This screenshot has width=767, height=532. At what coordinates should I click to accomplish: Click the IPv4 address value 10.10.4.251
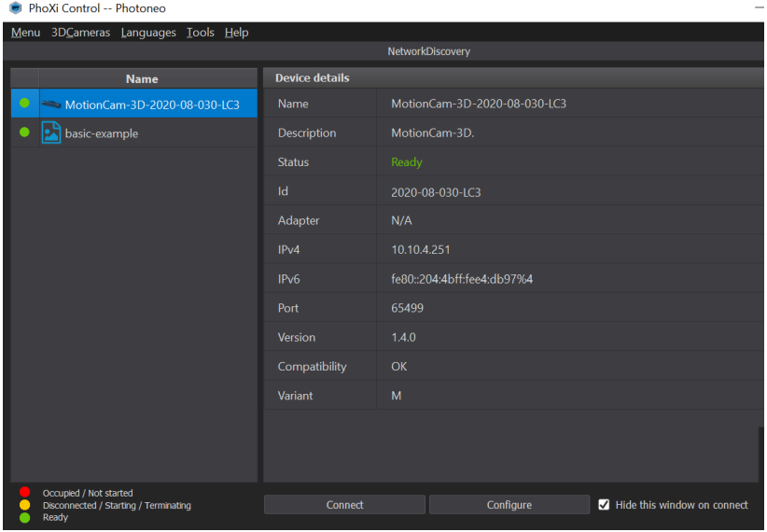coord(421,250)
